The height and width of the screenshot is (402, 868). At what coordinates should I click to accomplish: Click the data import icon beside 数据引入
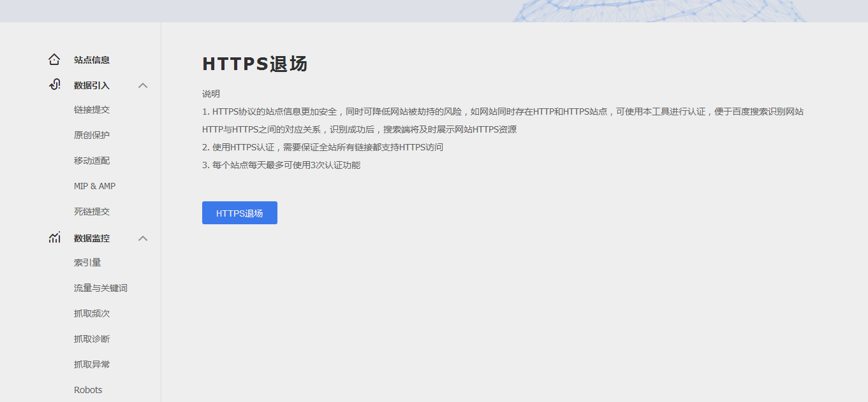click(54, 85)
